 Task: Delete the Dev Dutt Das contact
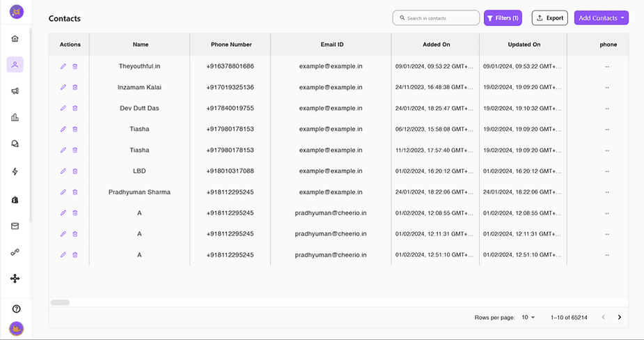(74, 108)
